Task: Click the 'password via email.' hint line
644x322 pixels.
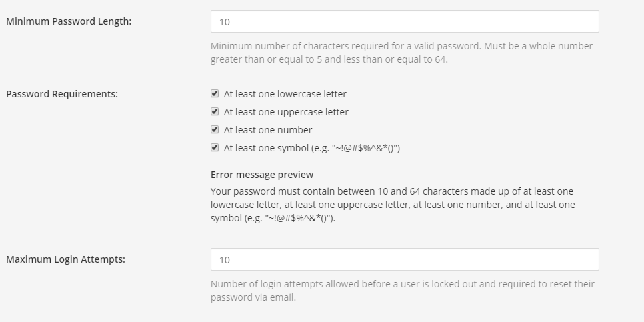Action: point(253,297)
